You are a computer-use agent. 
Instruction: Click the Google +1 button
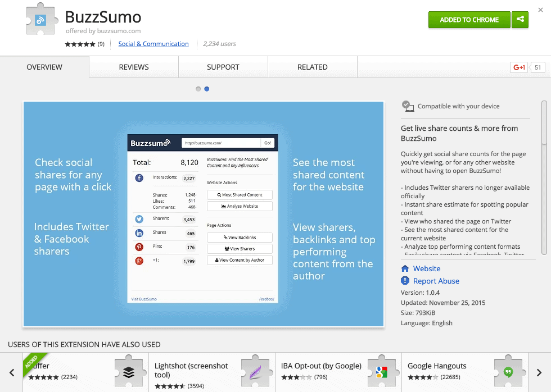(518, 67)
